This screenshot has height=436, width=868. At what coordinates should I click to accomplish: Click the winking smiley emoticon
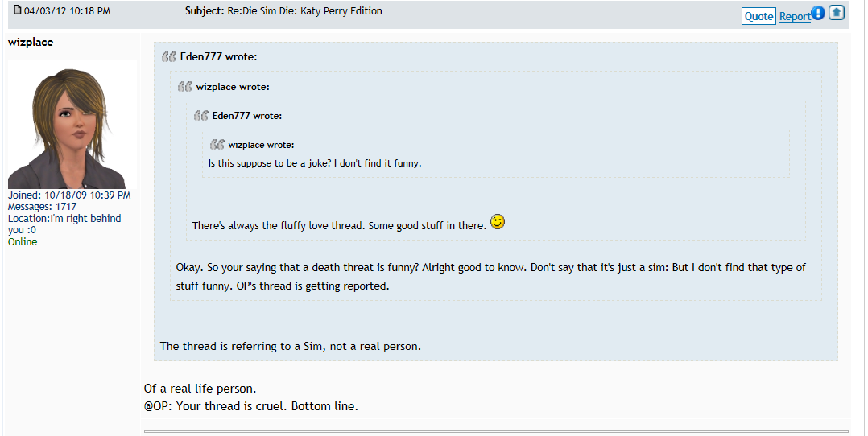(x=498, y=221)
